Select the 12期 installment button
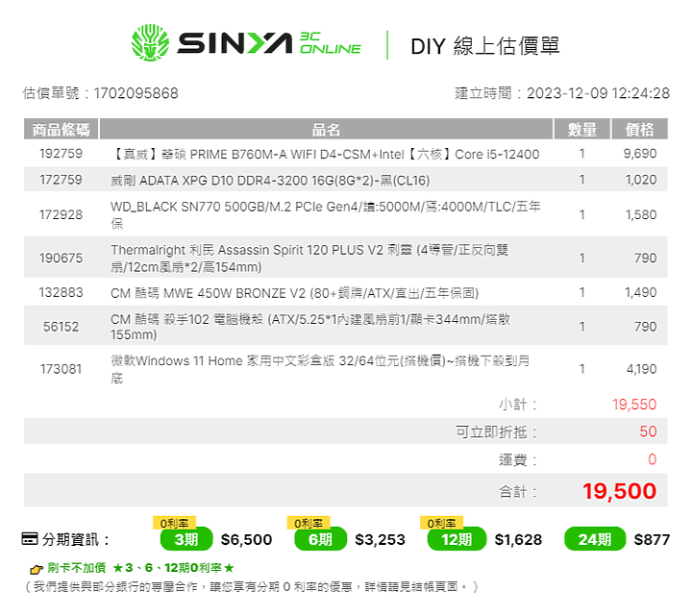The width and height of the screenshot is (692, 616). click(457, 539)
